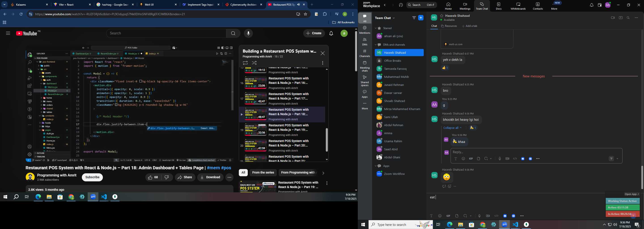Start video call with Haseeb Shahzad
Screen dimensions: 644x229
click(613, 18)
